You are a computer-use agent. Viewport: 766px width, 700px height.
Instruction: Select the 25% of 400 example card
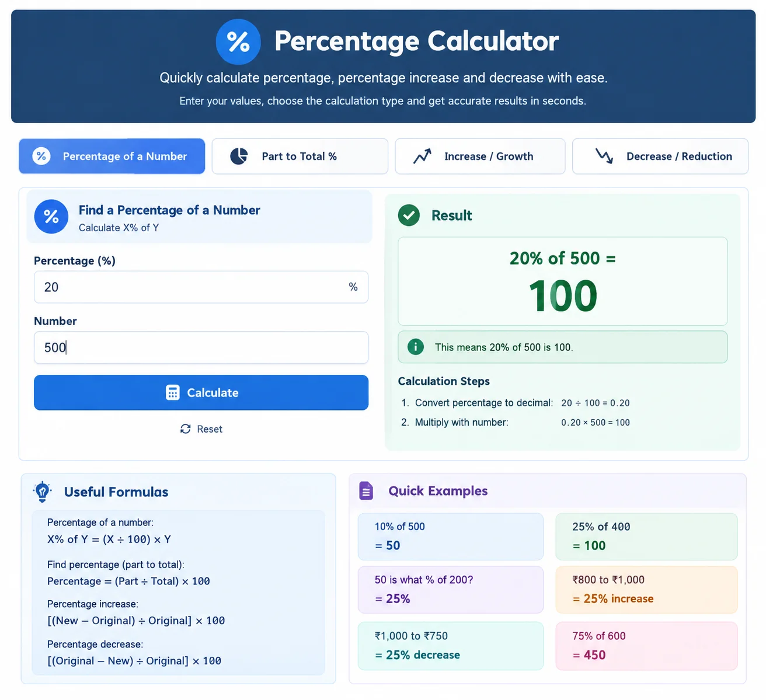pos(646,537)
